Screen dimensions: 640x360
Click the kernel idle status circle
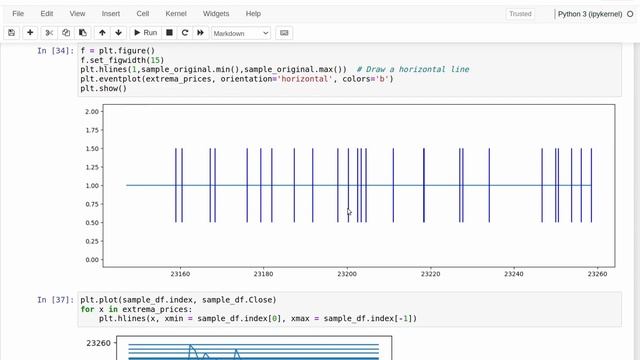click(630, 14)
